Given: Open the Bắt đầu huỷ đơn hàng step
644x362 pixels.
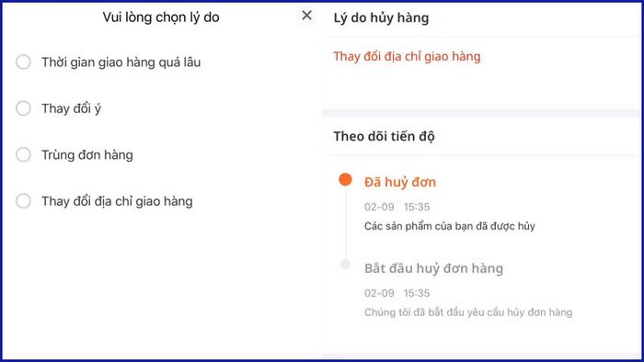Looking at the screenshot, I should point(433,268).
